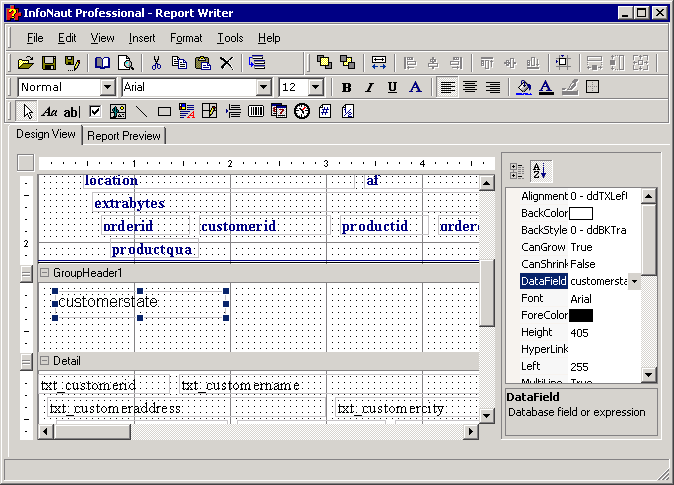The height and width of the screenshot is (485, 674).
Task: Select the text box (ab|) tool
Action: tap(72, 112)
